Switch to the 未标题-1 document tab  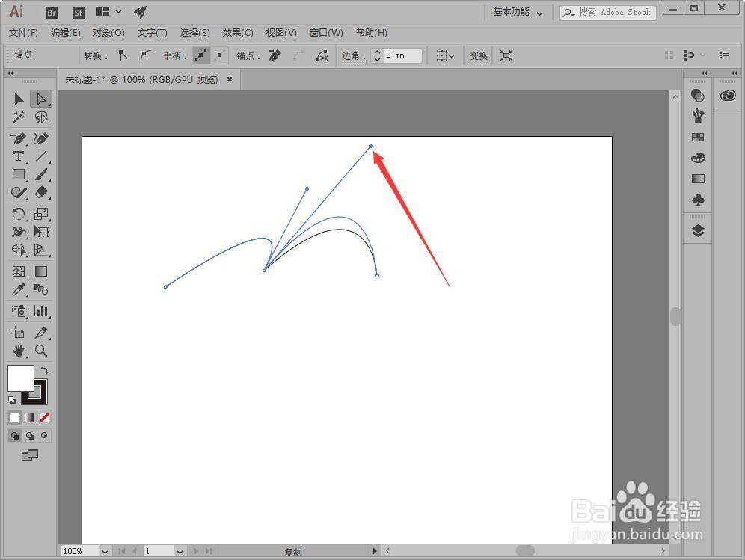(x=141, y=79)
